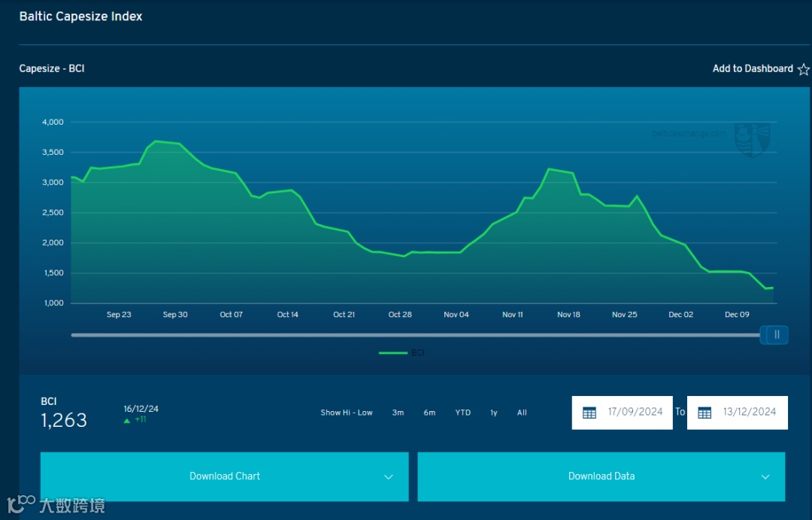Select the 3m time range

pos(398,413)
